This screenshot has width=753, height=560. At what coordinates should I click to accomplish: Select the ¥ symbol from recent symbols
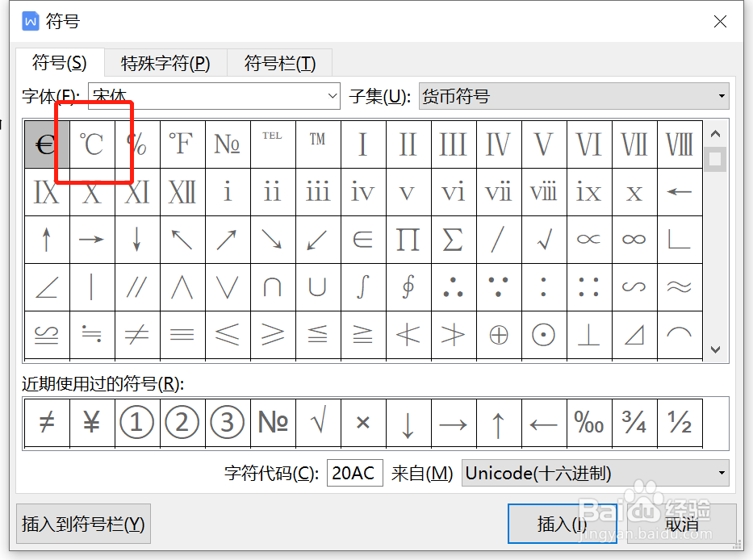pyautogui.click(x=91, y=422)
